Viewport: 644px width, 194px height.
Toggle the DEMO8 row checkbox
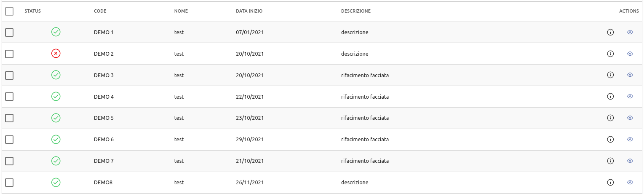click(9, 183)
